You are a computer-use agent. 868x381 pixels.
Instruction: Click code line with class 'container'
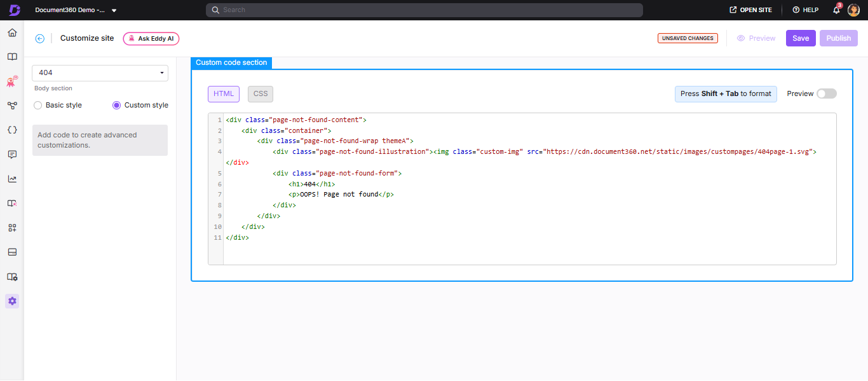coord(287,130)
